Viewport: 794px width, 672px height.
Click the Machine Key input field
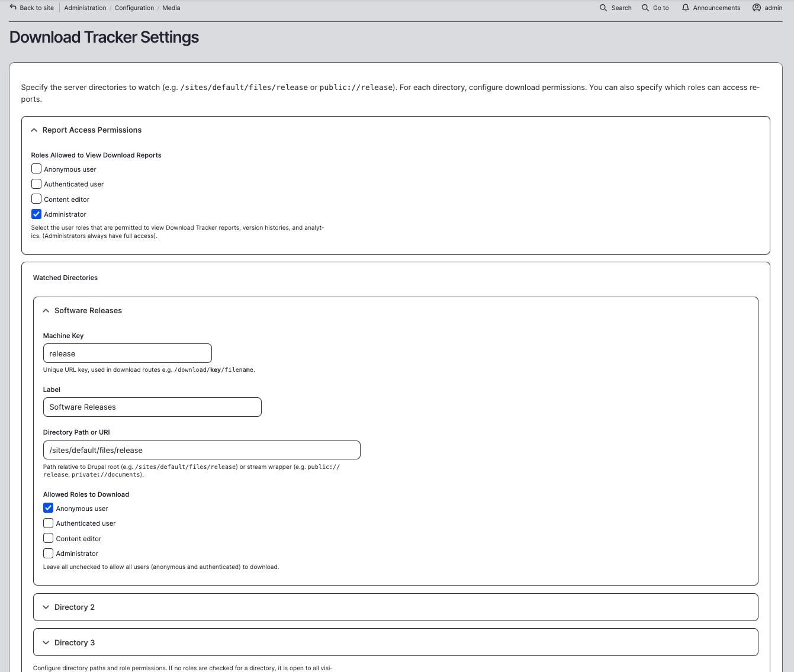coord(127,353)
